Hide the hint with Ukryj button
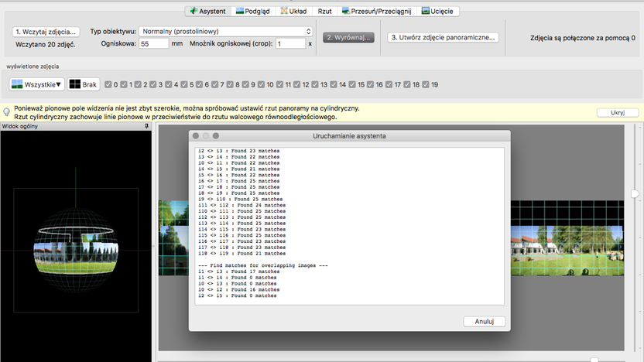Viewport: 644px width, 362px height. [x=618, y=112]
